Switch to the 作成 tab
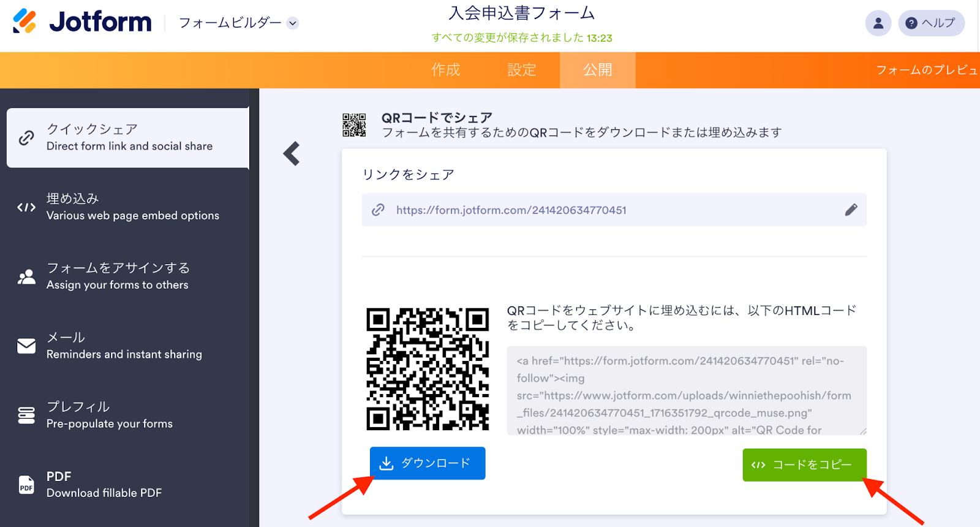980x527 pixels. 445,70
